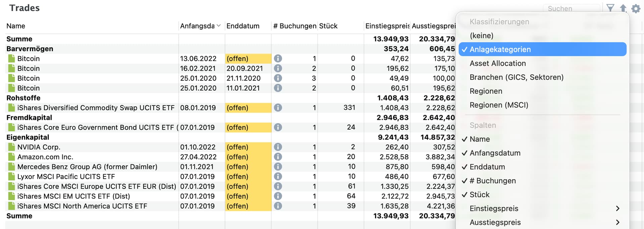644x229 pixels.
Task: Click the Einstiegspreis column header
Action: [387, 26]
